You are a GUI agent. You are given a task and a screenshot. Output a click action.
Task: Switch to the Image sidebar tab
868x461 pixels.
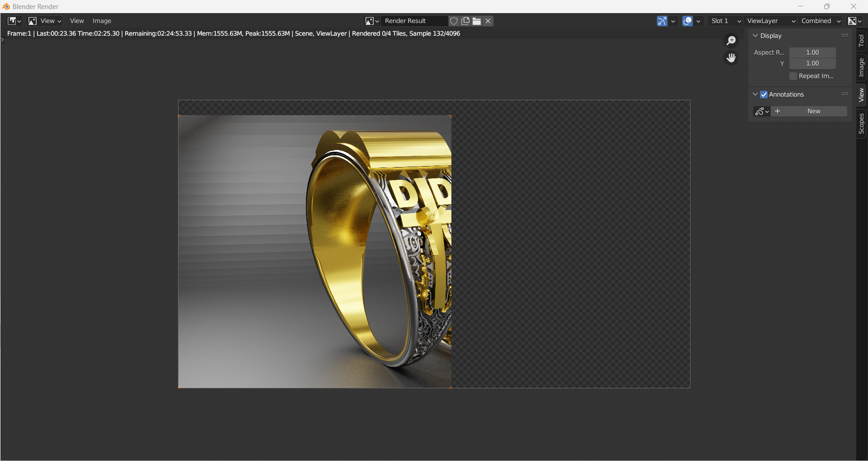point(861,67)
